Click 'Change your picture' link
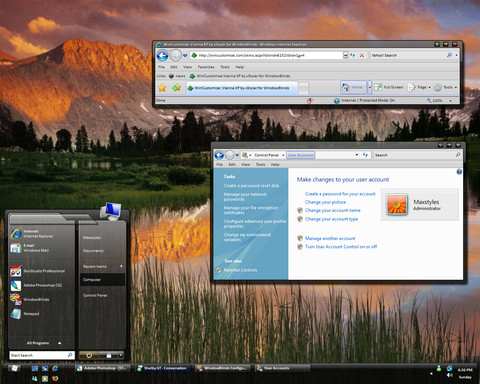This screenshot has height=384, width=480. (325, 202)
